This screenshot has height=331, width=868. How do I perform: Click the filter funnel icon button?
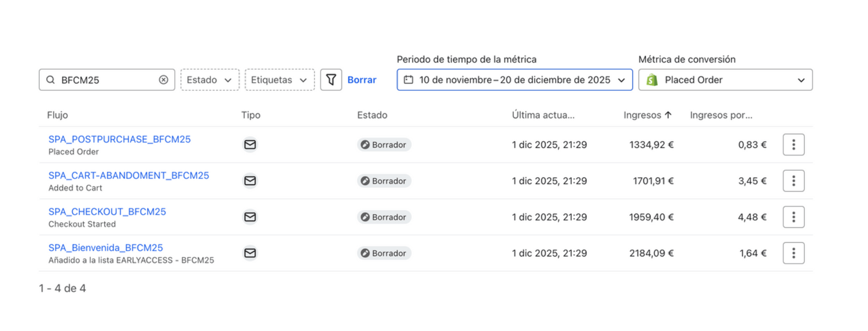[x=331, y=80]
